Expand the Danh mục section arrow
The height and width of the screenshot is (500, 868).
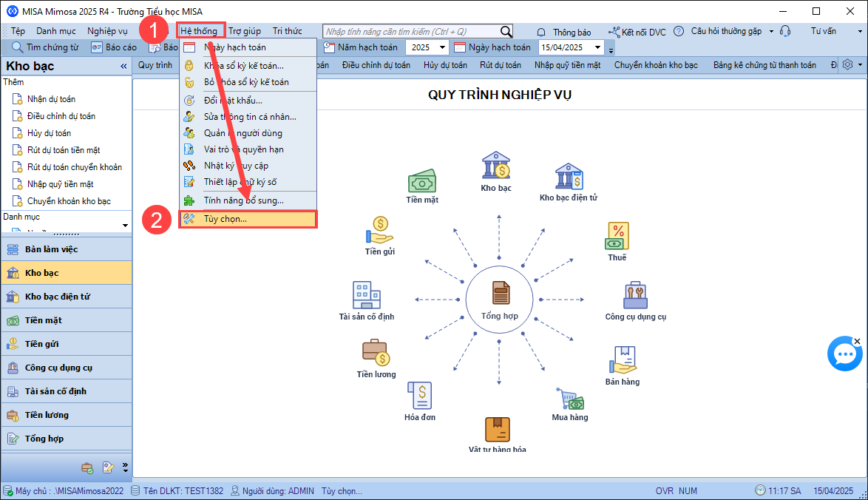tap(125, 226)
